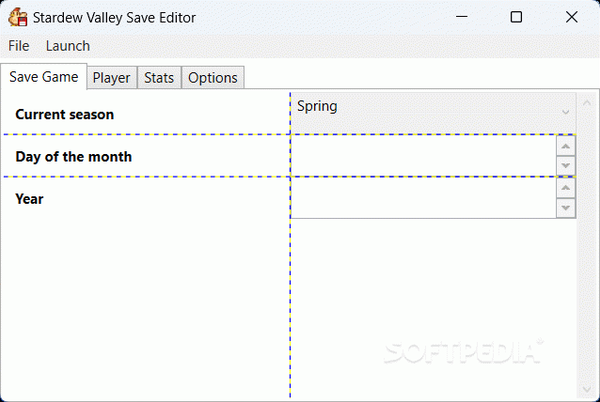The width and height of the screenshot is (600, 402).
Task: Open the Launch menu
Action: 68,46
